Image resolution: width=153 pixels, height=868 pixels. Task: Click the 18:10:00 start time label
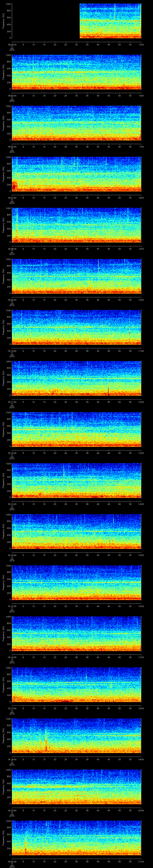click(x=12, y=351)
